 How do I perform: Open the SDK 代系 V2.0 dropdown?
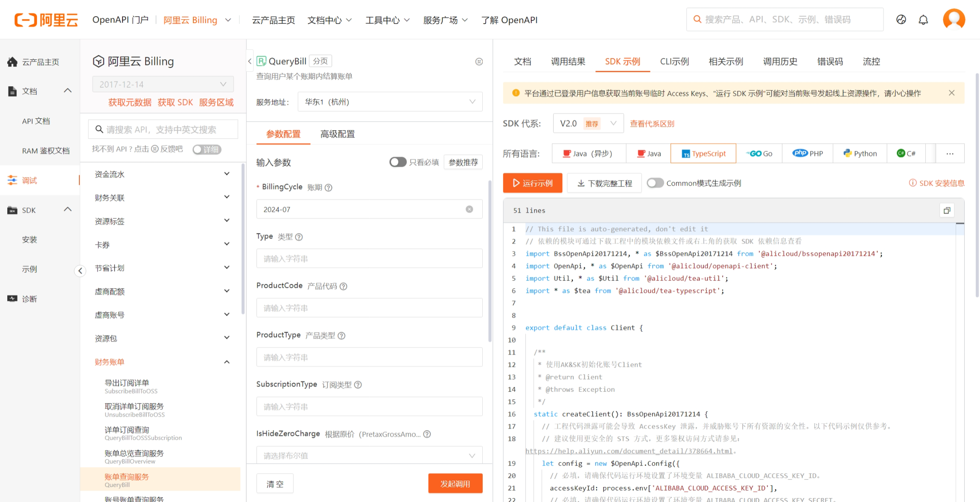click(588, 123)
